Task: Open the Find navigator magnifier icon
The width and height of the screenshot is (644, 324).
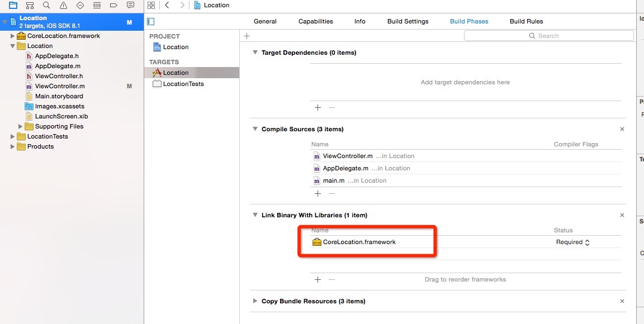Action: click(x=46, y=5)
